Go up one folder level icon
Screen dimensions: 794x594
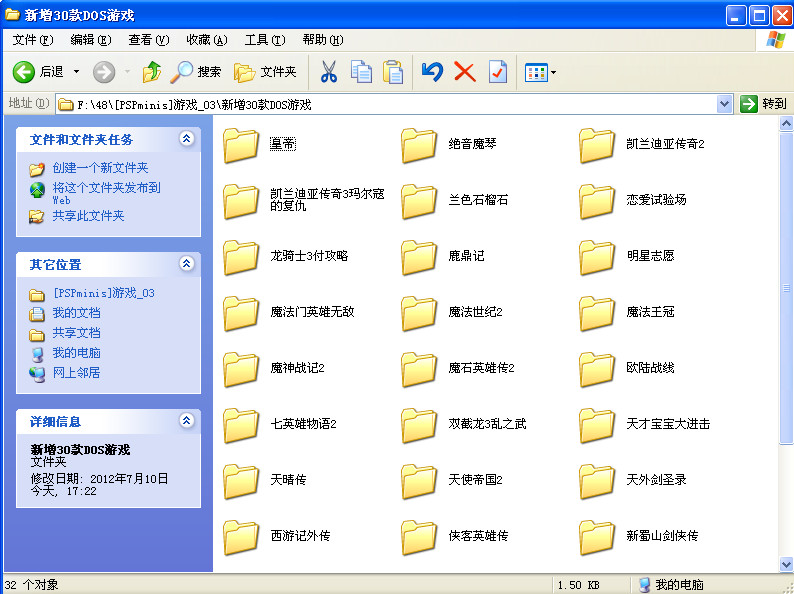[151, 72]
